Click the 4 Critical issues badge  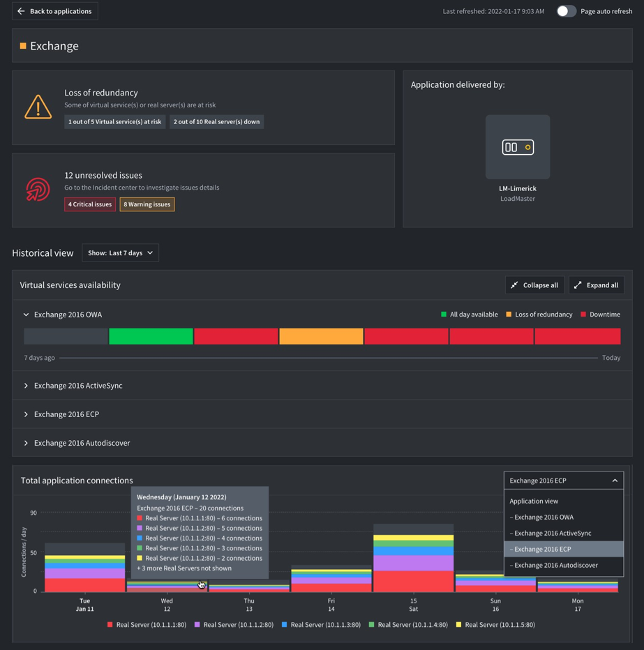point(90,204)
